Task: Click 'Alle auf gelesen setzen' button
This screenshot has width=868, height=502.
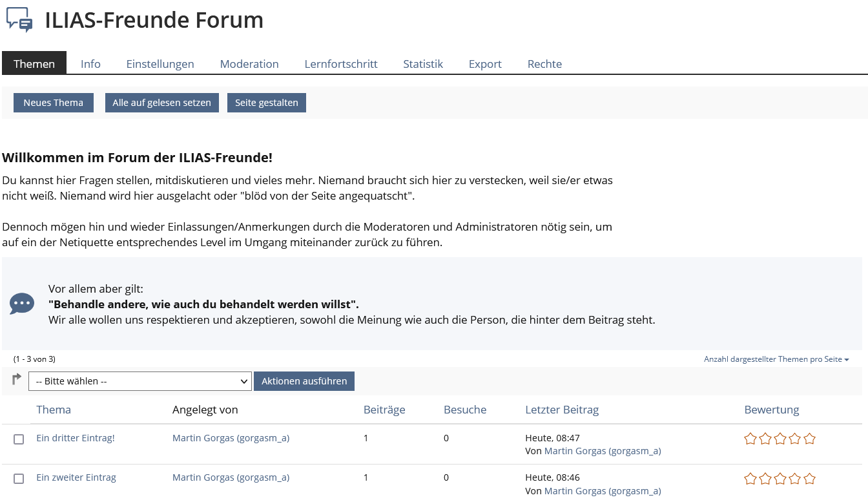Action: [x=161, y=103]
